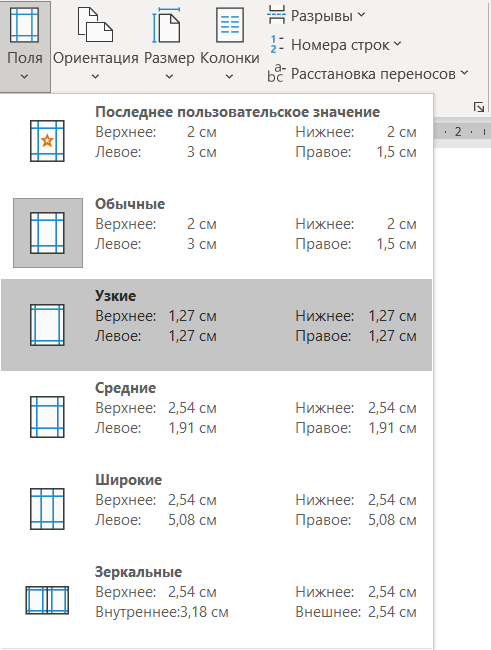Open the Ориентация page orientation icon
The height and width of the screenshot is (650, 491).
click(x=95, y=25)
